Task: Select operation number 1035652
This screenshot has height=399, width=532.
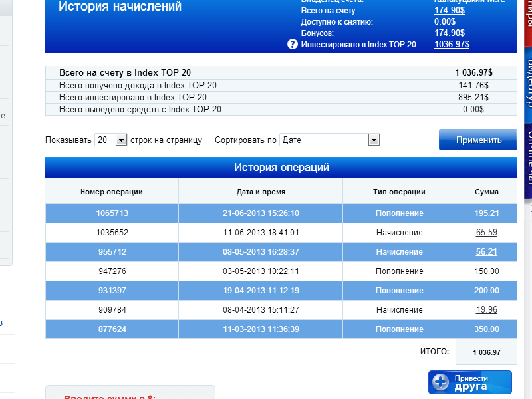Action: tap(112, 233)
